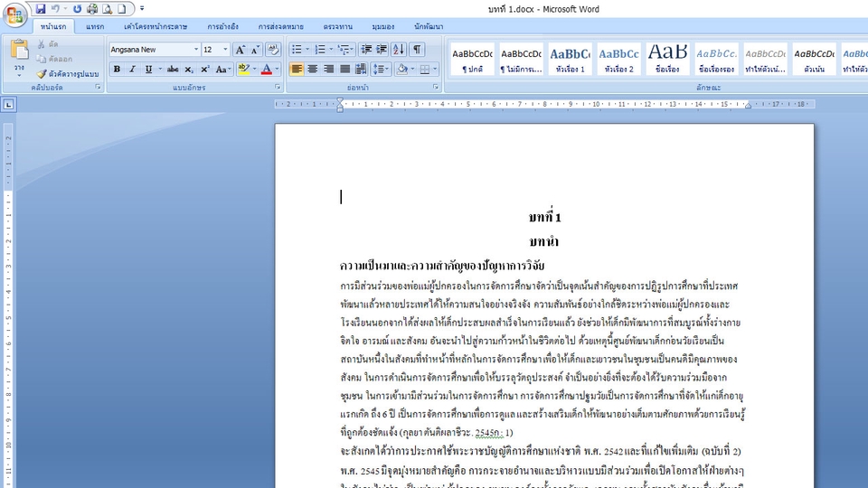868x488 pixels.
Task: Click the Format Painter brush
Action: point(42,74)
